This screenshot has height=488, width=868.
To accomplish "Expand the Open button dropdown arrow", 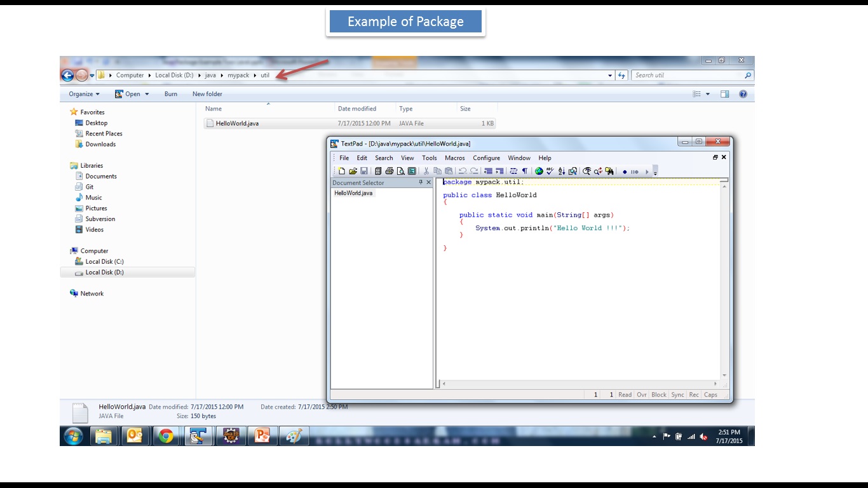I will tap(147, 94).
